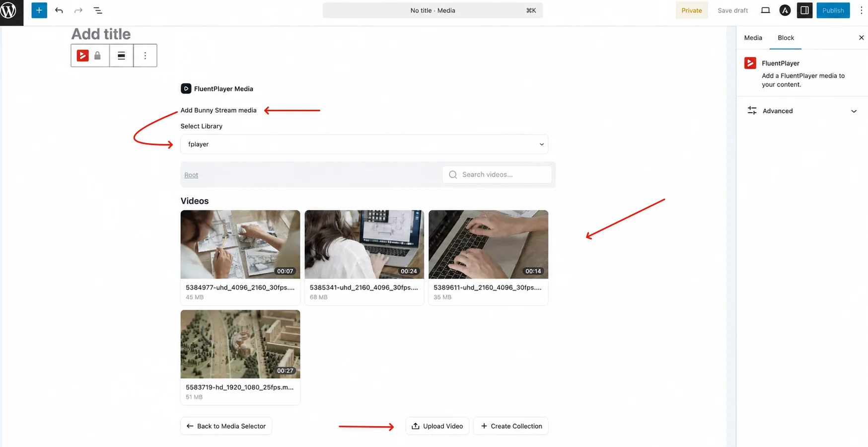Click file name 5384977-uhd_4096_2160_30fps
Image resolution: width=868 pixels, height=447 pixels.
pyautogui.click(x=240, y=288)
